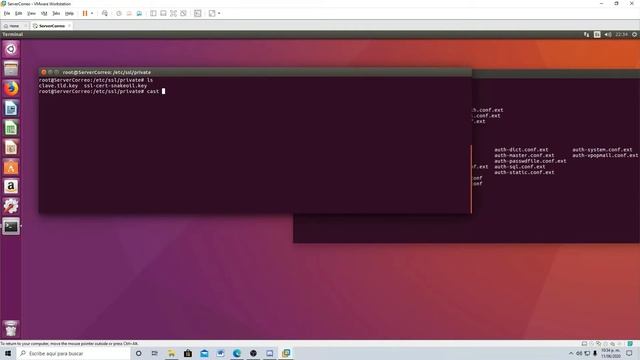640x360 pixels.
Task: Click the Terminal icon in the launcher
Action: (11, 226)
